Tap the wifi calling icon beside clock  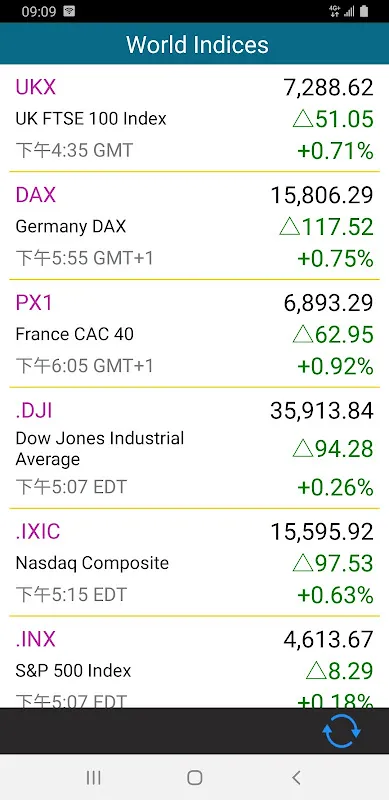pyautogui.click(x=69, y=11)
